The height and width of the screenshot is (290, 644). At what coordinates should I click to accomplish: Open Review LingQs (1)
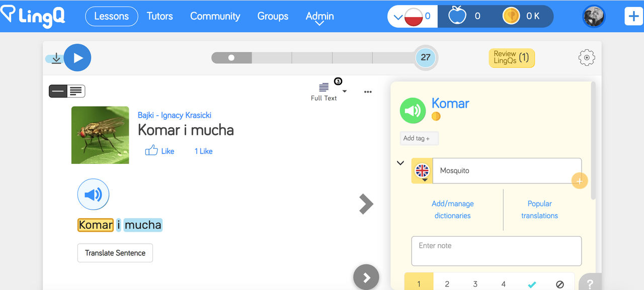[x=512, y=58]
